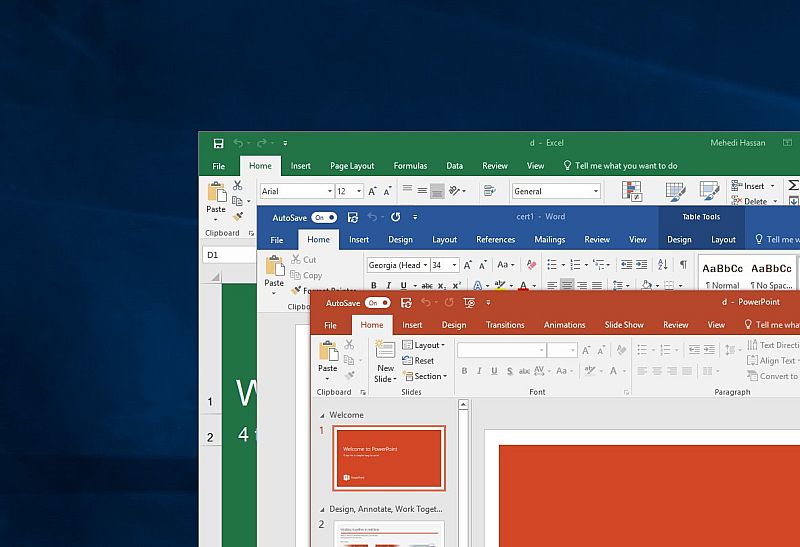
Task: Open the Transitions tab in PowerPoint
Action: tap(505, 325)
